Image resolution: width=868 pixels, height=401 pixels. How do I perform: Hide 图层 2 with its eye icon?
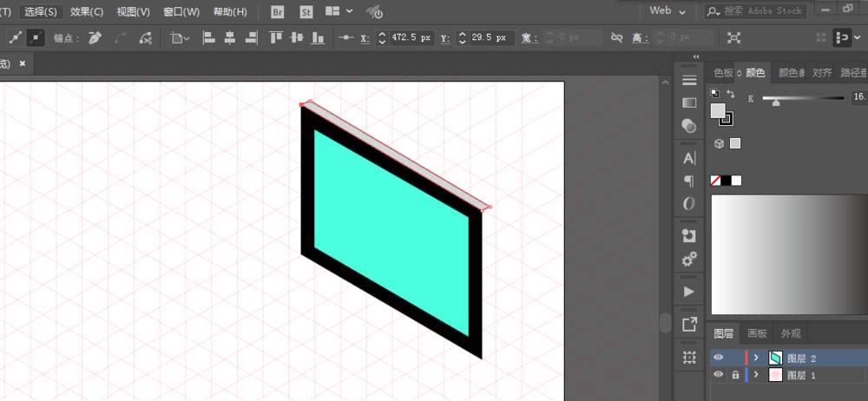point(718,358)
